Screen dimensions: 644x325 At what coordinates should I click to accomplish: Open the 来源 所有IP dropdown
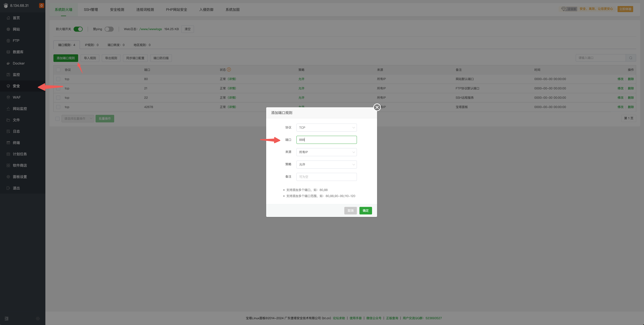coord(327,152)
